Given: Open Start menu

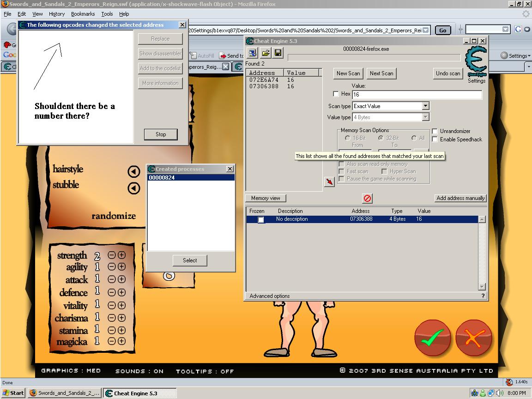Looking at the screenshot, I should click(13, 393).
